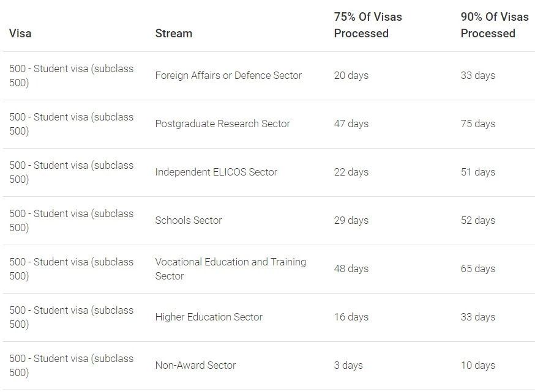Select the 10 days value
This screenshot has width=535, height=392.
tap(477, 366)
